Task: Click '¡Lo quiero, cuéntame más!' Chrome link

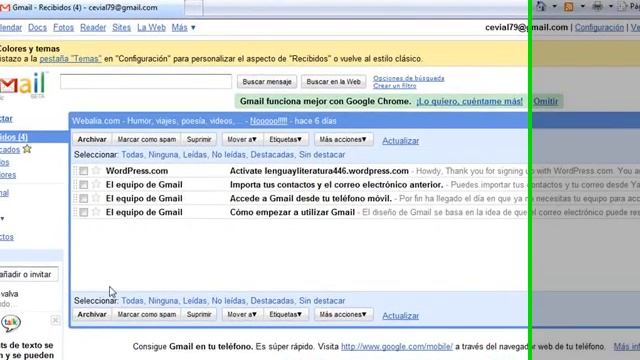Action: click(469, 101)
